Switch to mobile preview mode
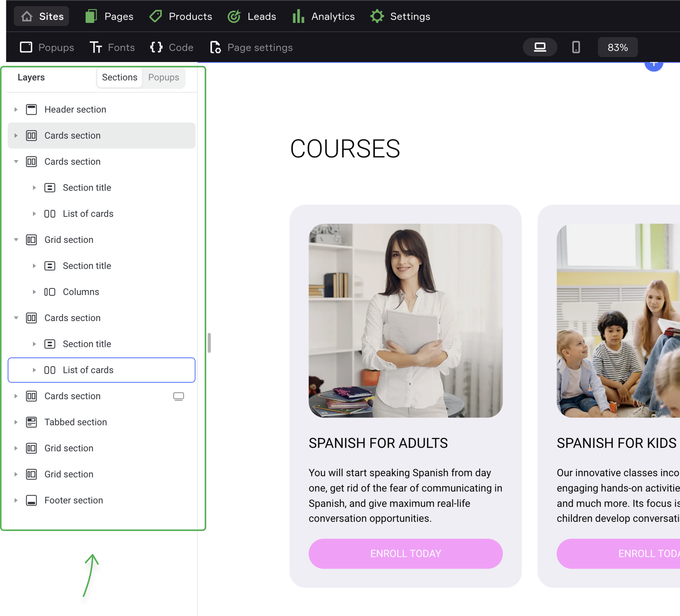Screen dimensions: 680x616 click(x=576, y=47)
